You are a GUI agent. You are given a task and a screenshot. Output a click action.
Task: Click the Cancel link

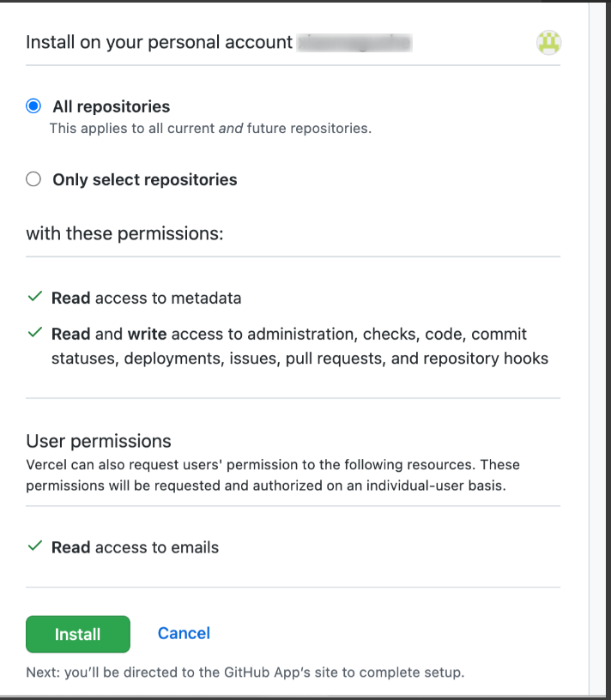(x=184, y=633)
